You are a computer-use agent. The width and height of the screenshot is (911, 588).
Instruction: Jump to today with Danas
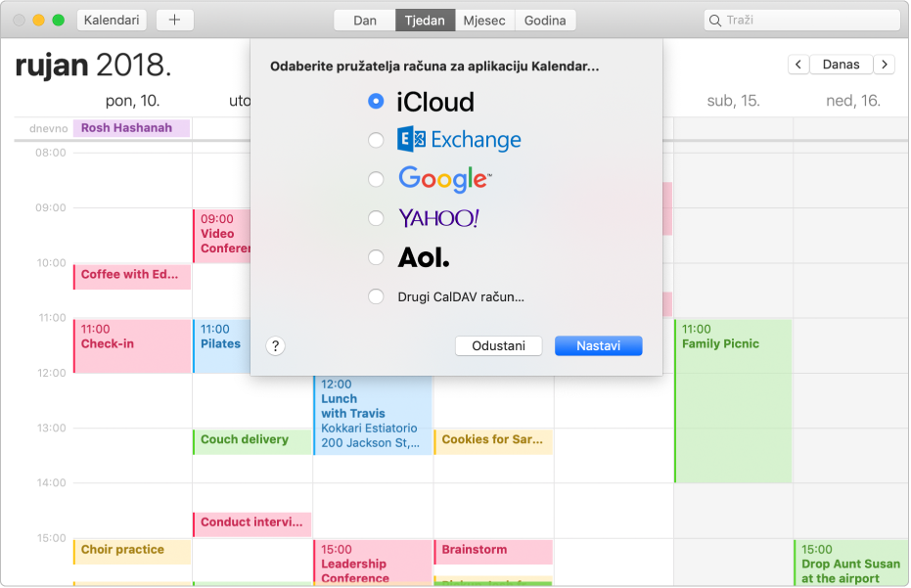(841, 65)
